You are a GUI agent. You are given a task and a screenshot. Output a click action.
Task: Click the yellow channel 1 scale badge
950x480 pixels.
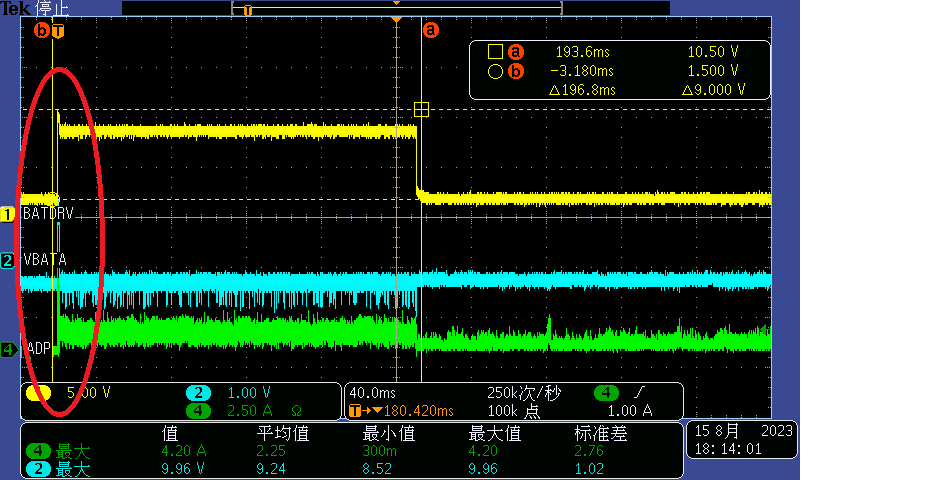coord(38,393)
